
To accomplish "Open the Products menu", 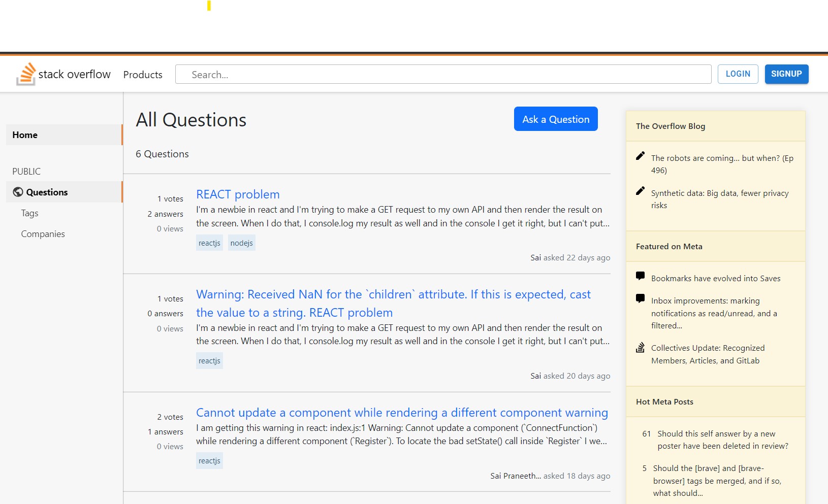I will (143, 75).
